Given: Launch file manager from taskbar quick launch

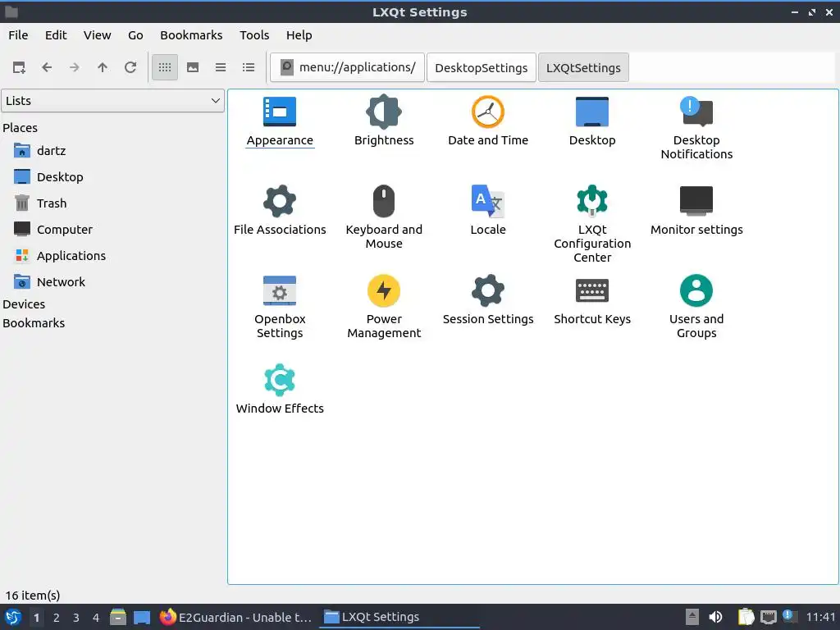Looking at the screenshot, I should click(x=118, y=617).
